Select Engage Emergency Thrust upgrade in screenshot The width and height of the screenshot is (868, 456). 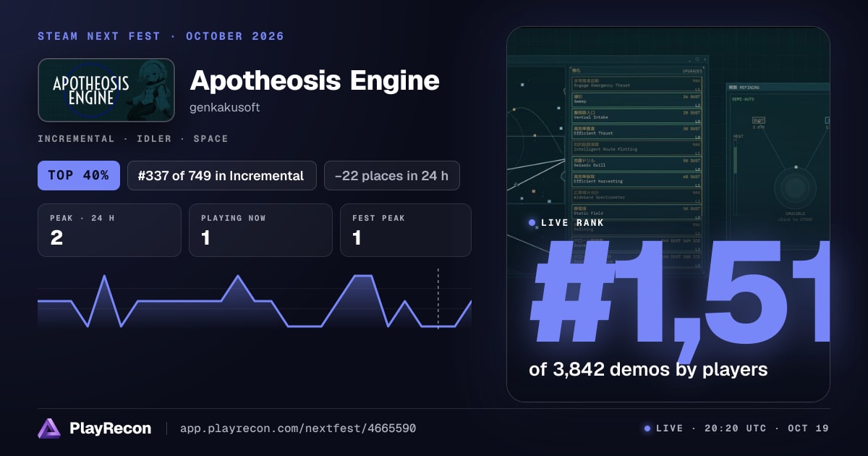click(x=637, y=83)
